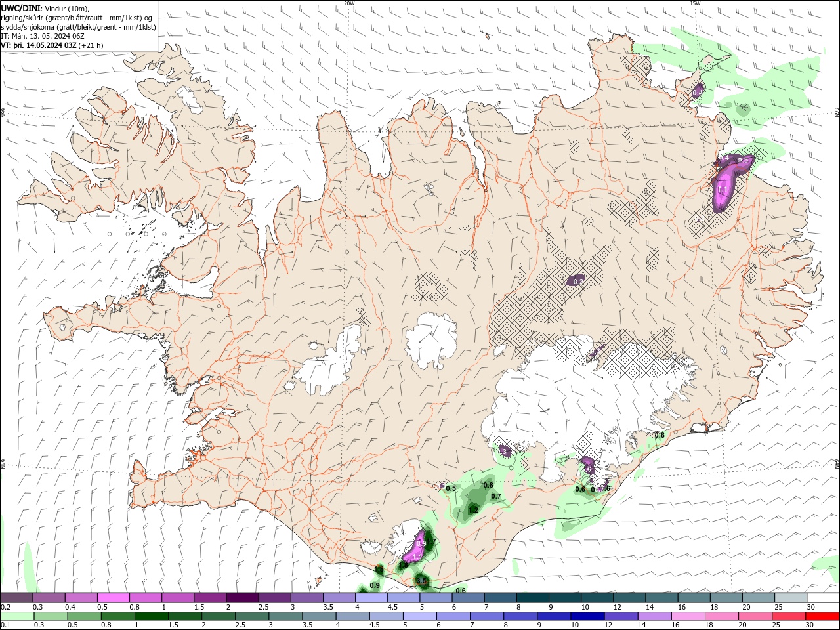
Task: Click the '0.9' precipitation value on the south coast
Action: [375, 585]
